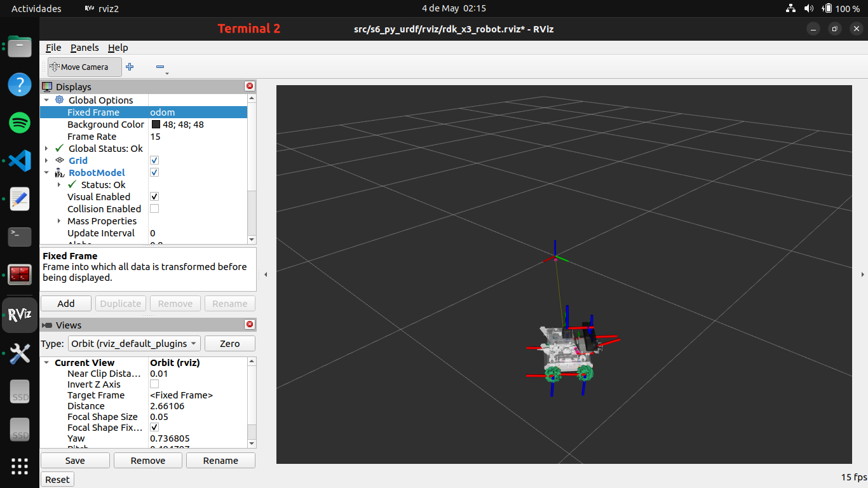This screenshot has height=488, width=868.
Task: Open the wrench-and-screwdriver tools app in dock
Action: [x=20, y=354]
